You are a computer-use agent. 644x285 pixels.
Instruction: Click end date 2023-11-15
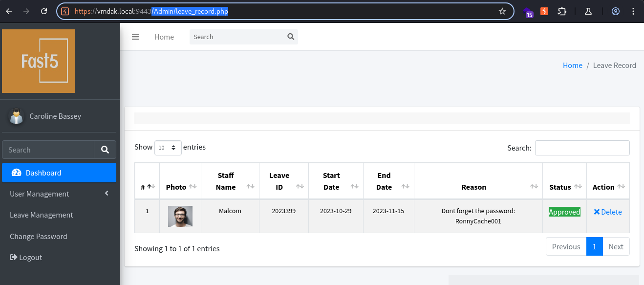coord(389,211)
